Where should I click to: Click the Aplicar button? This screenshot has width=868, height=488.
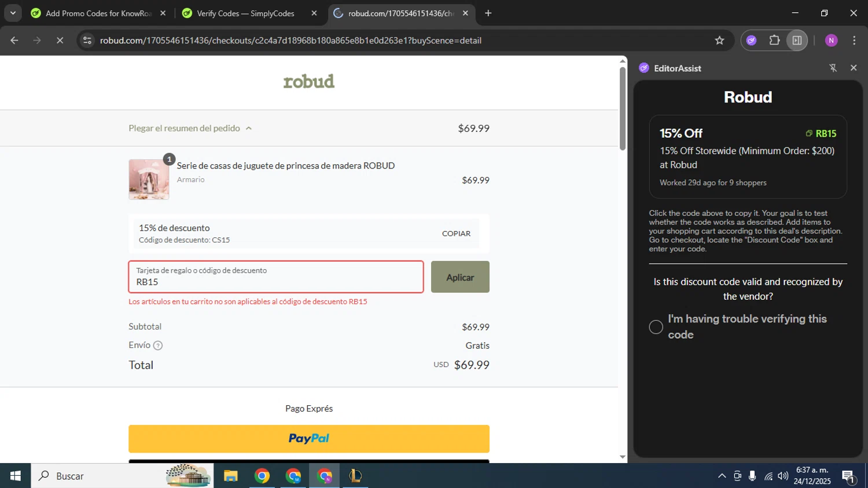pyautogui.click(x=460, y=277)
